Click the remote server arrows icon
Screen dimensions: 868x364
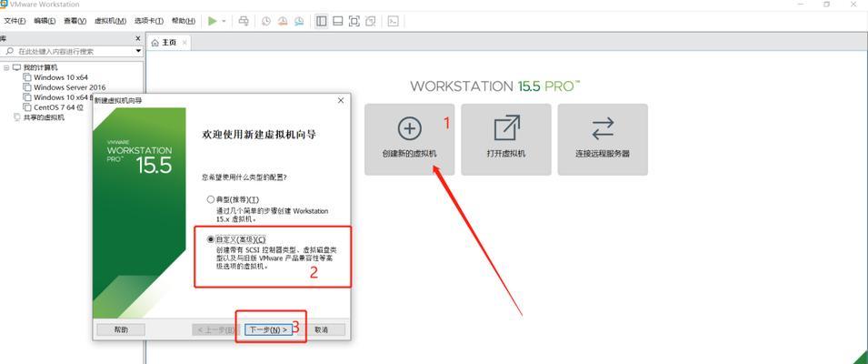[x=603, y=128]
